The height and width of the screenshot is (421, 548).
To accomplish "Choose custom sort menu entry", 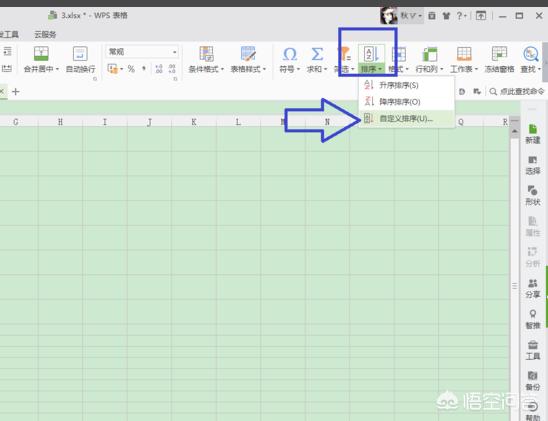I will click(406, 118).
